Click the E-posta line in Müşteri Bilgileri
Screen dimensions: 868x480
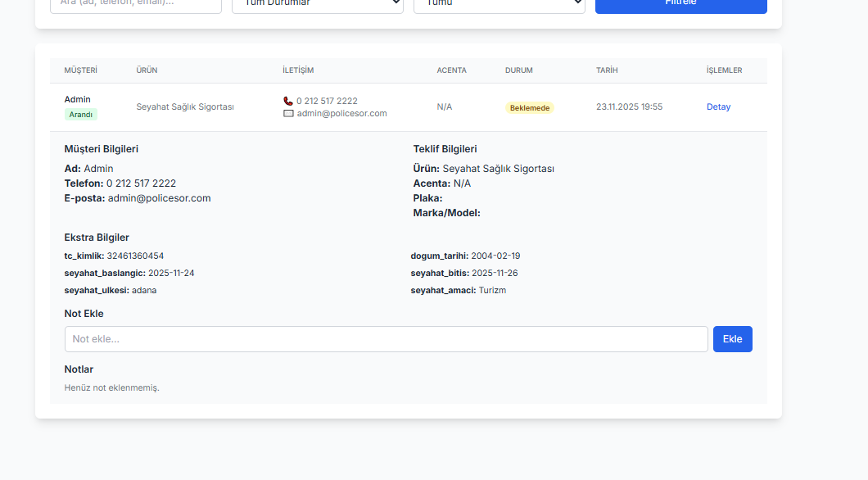coord(138,198)
